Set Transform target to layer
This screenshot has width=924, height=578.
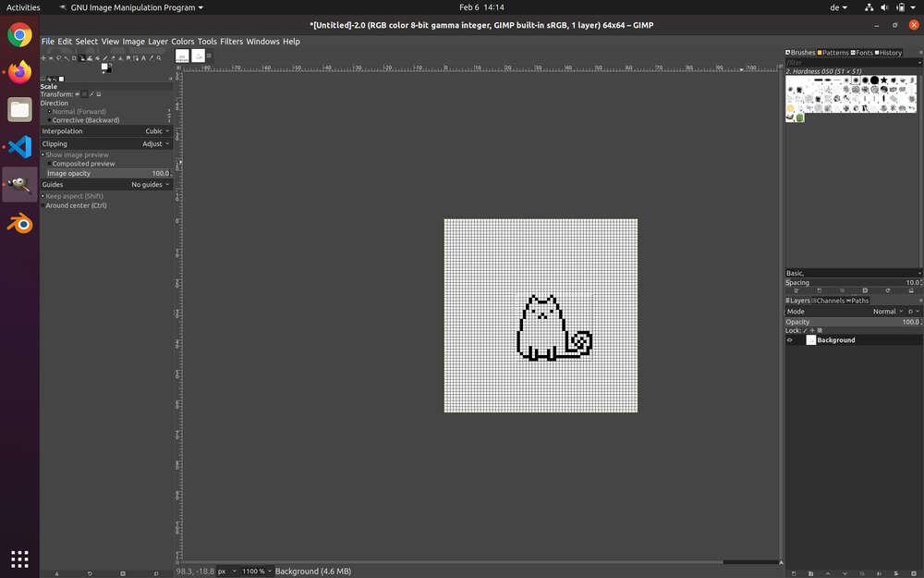point(78,94)
